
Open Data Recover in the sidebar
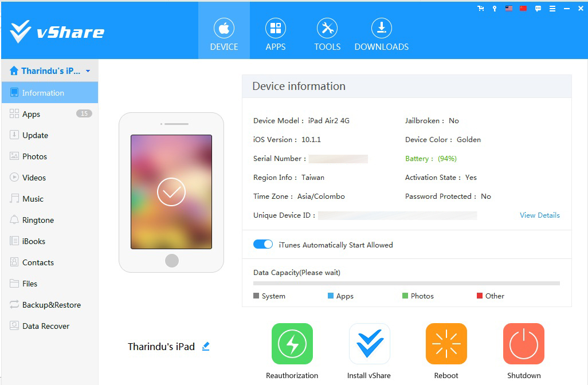50,326
